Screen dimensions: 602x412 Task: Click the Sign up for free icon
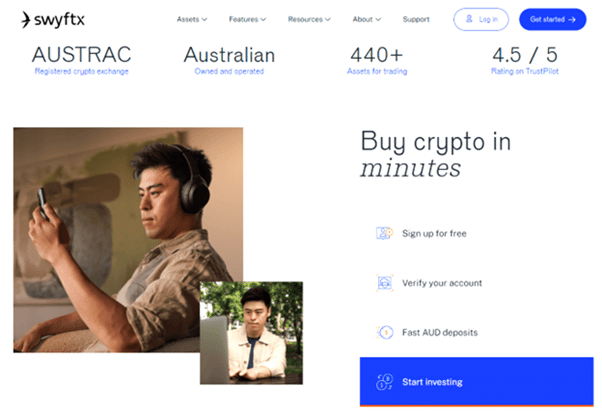pyautogui.click(x=384, y=233)
